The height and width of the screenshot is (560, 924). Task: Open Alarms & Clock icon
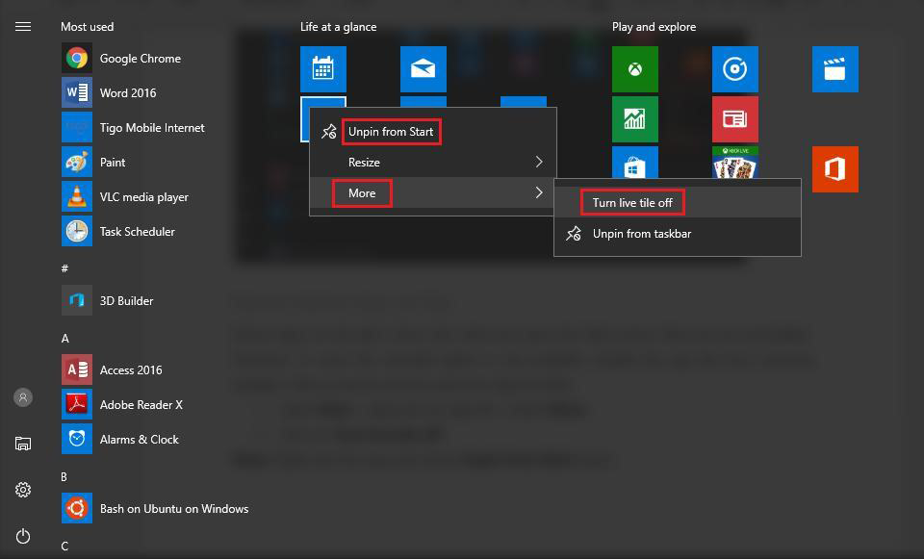tap(77, 440)
